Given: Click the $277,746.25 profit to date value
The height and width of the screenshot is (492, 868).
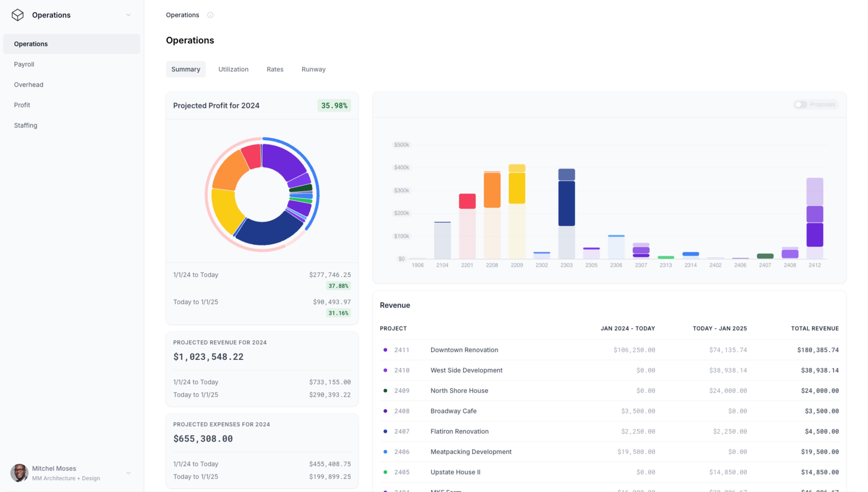Looking at the screenshot, I should tap(330, 275).
